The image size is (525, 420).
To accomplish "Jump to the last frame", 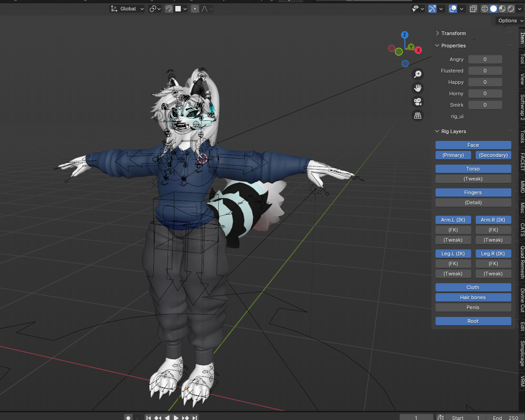I will 194,418.
